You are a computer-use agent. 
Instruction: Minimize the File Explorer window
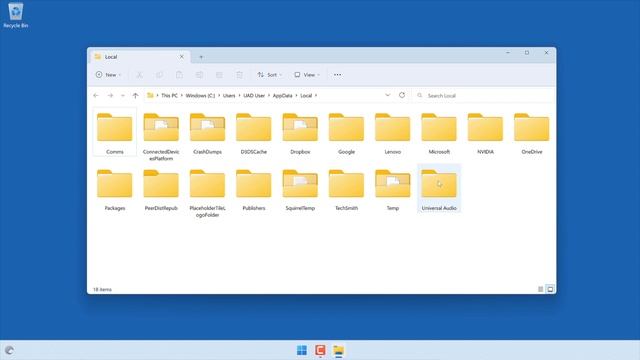(508, 53)
